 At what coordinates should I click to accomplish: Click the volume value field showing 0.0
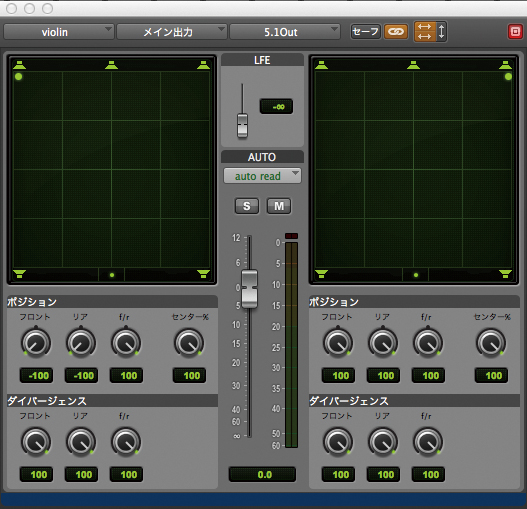tap(262, 474)
